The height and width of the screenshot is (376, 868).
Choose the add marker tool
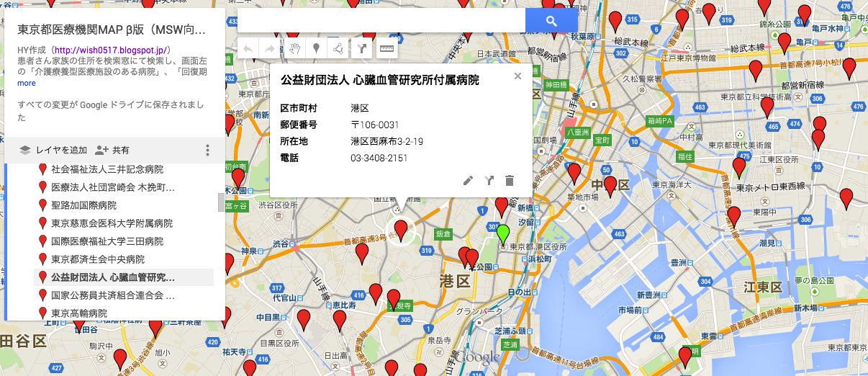click(x=315, y=48)
